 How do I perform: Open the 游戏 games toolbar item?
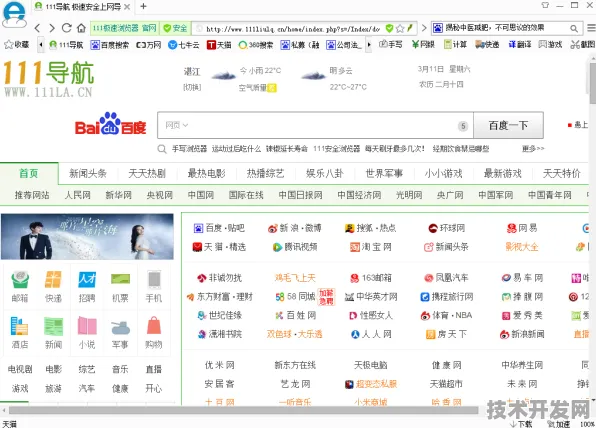(x=550, y=45)
